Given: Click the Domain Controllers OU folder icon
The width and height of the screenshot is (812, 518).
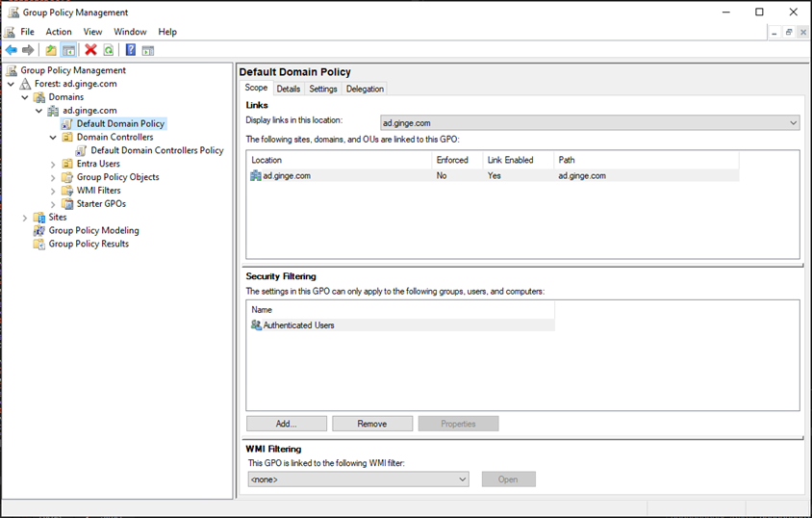Looking at the screenshot, I should coord(67,137).
